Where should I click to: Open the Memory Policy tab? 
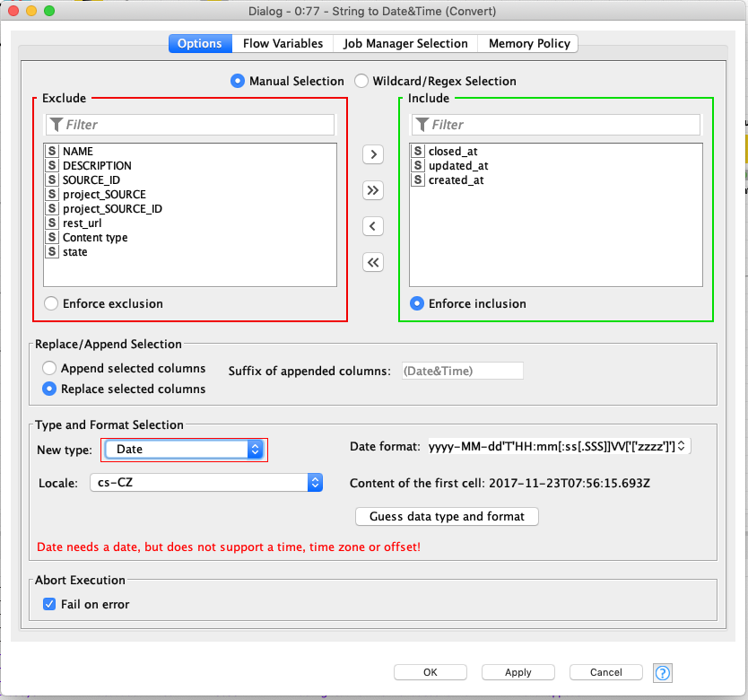(528, 43)
